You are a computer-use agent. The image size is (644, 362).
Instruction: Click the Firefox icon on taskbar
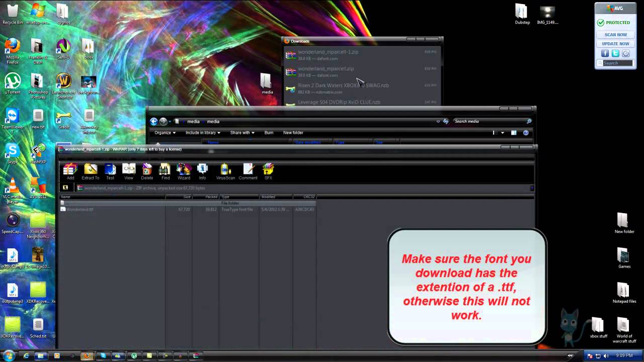click(x=87, y=356)
